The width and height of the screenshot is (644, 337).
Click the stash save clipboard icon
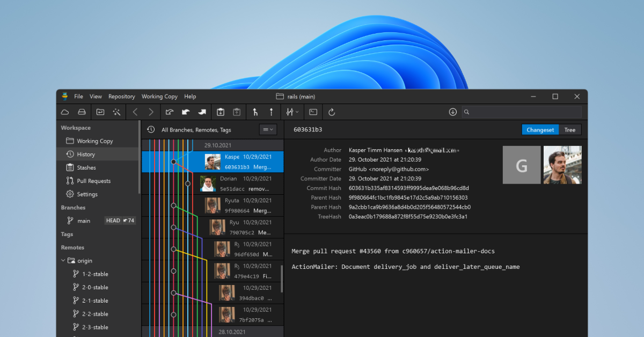point(221,112)
